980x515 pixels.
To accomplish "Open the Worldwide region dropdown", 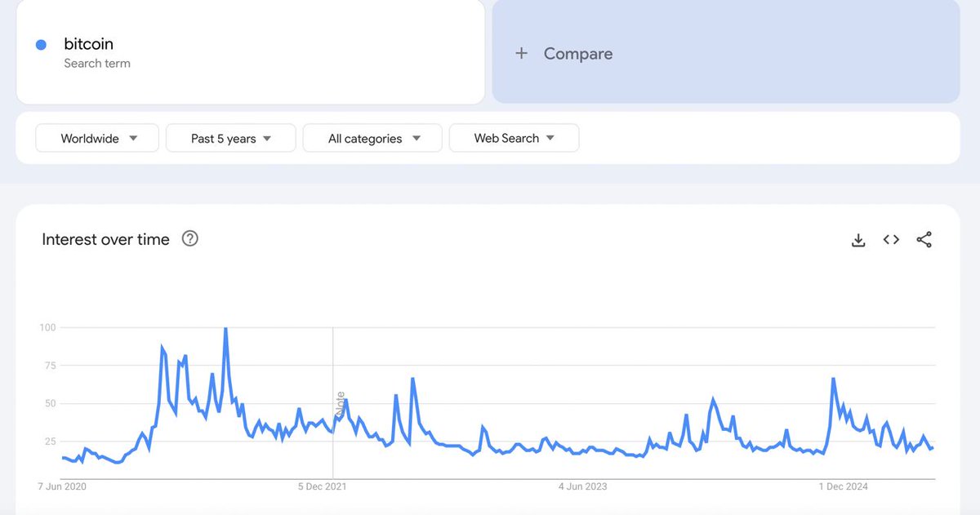I will click(x=98, y=138).
